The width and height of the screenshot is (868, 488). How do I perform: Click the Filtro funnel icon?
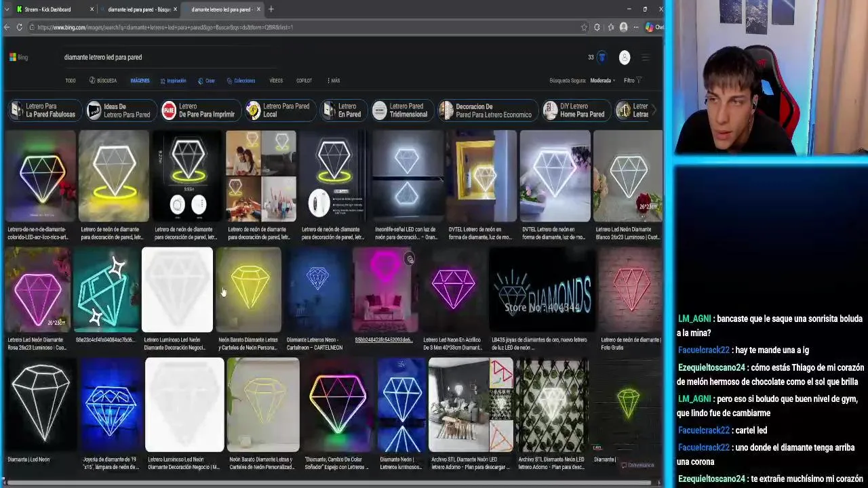pyautogui.click(x=639, y=81)
